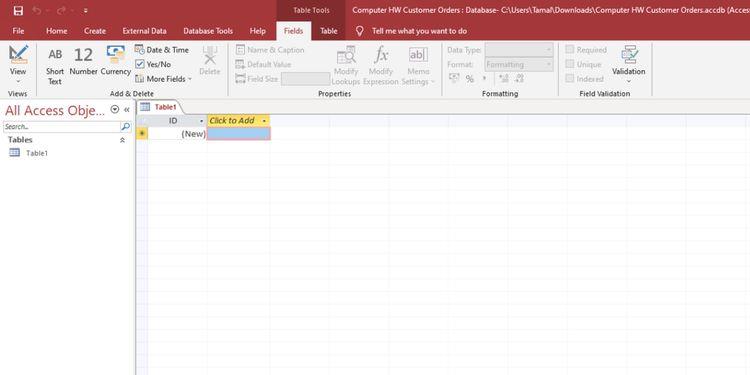The width and height of the screenshot is (750, 375).
Task: Open the Click to Add column dropdown
Action: coord(264,121)
